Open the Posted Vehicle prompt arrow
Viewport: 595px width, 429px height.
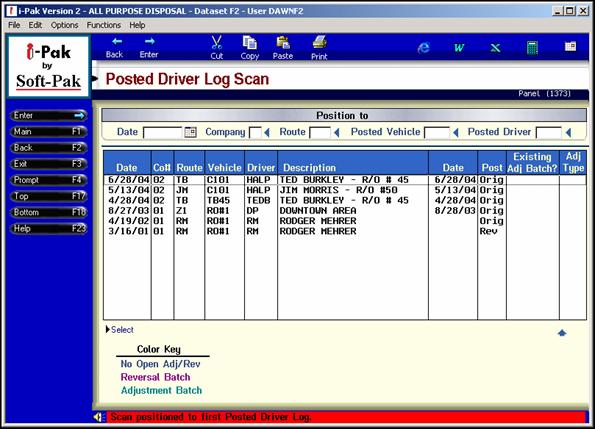pyautogui.click(x=456, y=132)
